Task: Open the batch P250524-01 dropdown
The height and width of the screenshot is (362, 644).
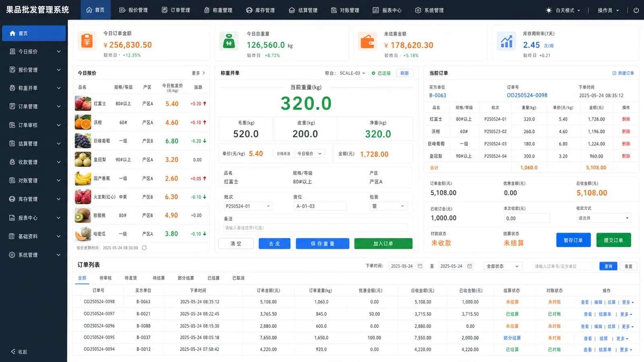Action: pos(248,206)
